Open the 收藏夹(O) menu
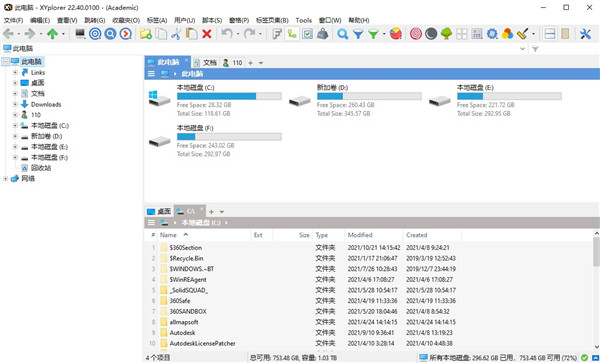This screenshot has height=363, width=600. point(126,20)
